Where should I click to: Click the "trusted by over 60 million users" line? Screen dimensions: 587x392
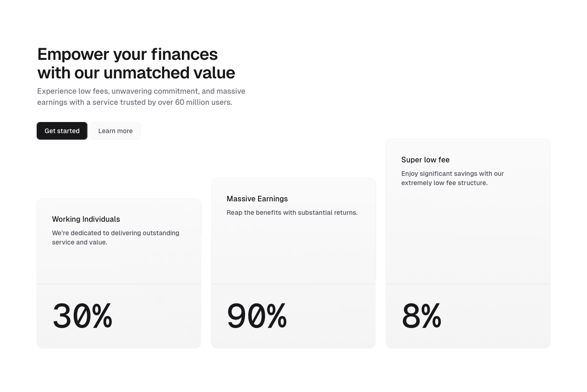tap(135, 102)
